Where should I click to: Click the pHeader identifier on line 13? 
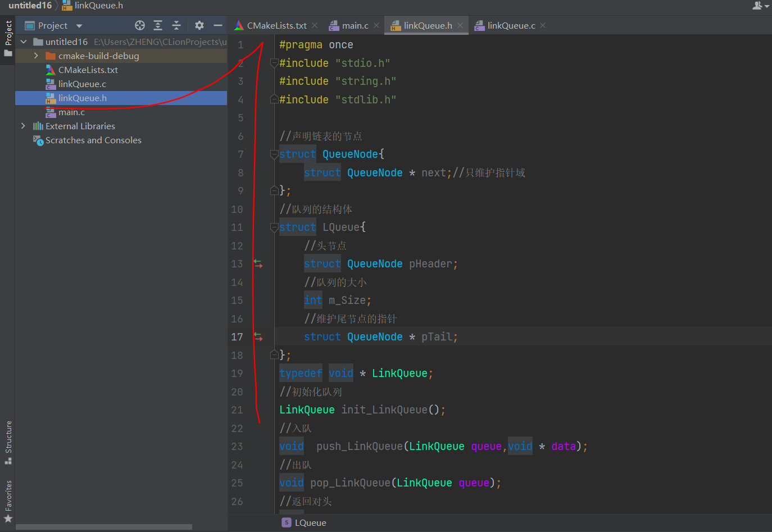pos(430,263)
